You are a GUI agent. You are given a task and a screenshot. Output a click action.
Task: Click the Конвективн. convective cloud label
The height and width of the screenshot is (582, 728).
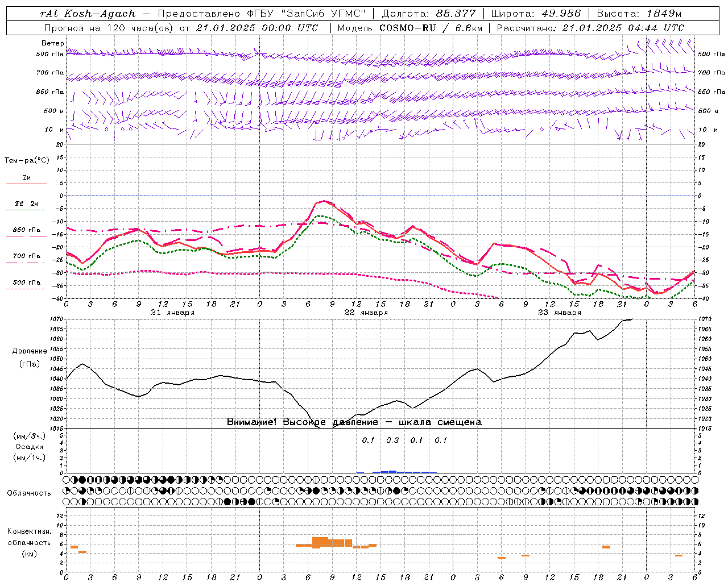pos(29,531)
